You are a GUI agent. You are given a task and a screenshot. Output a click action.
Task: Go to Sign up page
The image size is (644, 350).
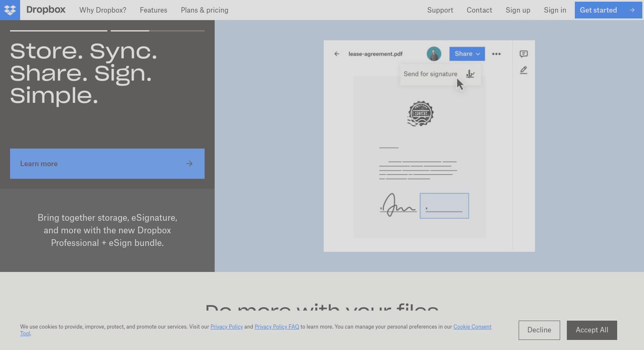coord(518,10)
